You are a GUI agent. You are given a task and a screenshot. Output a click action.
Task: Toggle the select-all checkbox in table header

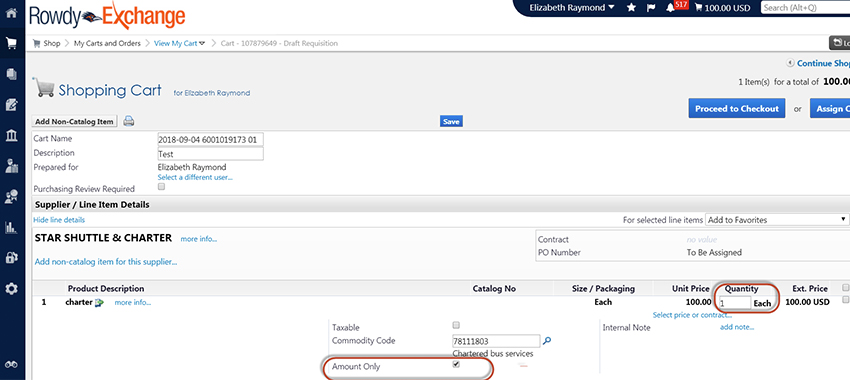[845, 287]
